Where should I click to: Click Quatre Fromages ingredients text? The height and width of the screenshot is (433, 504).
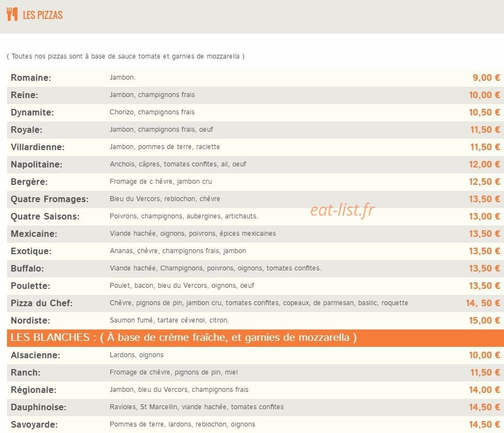pyautogui.click(x=165, y=199)
